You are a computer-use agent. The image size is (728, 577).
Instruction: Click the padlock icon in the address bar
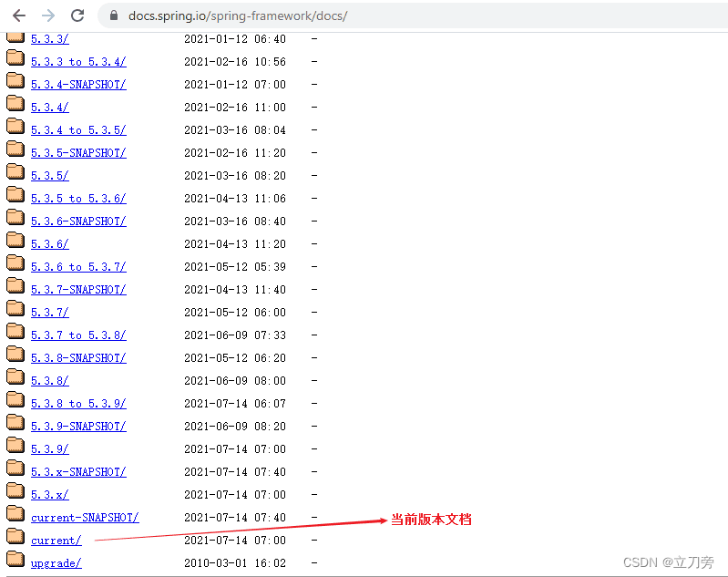[x=113, y=15]
